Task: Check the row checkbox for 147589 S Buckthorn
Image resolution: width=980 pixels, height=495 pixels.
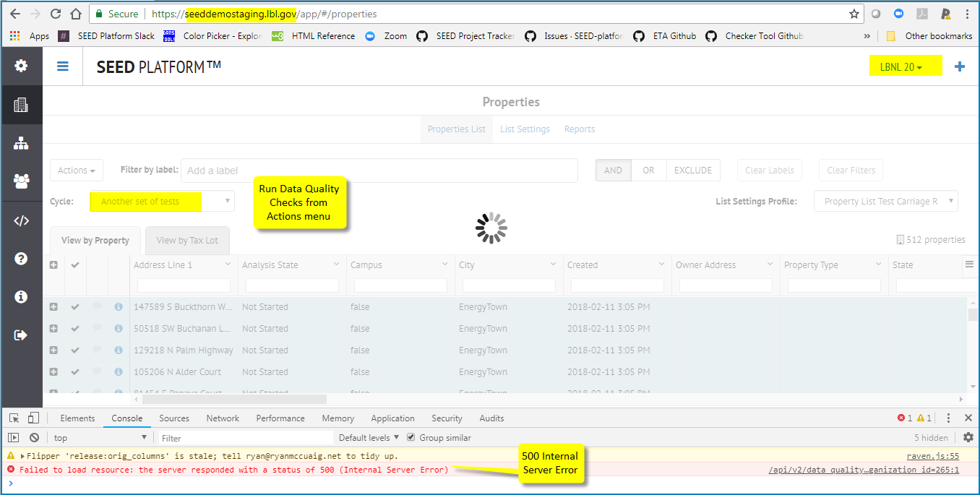Action: [74, 306]
